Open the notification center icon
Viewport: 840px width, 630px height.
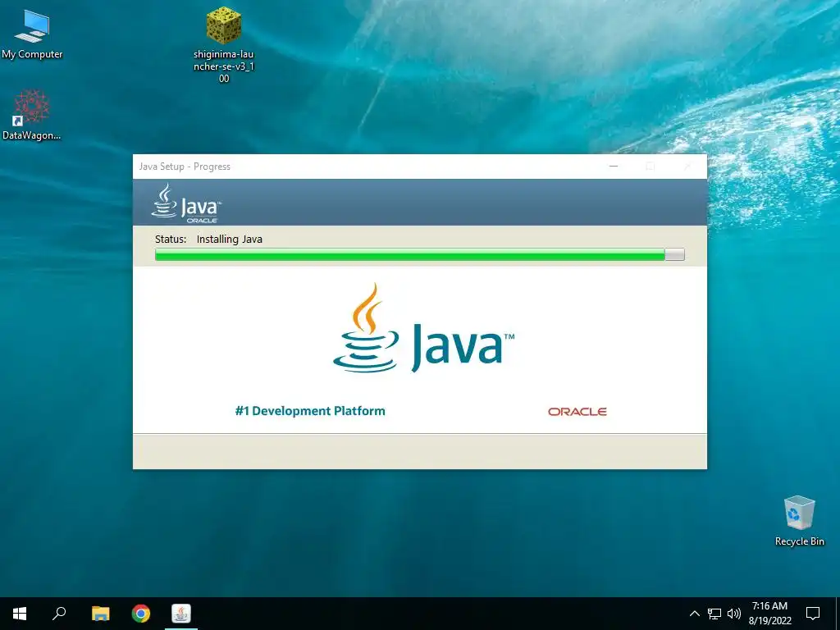click(x=813, y=614)
